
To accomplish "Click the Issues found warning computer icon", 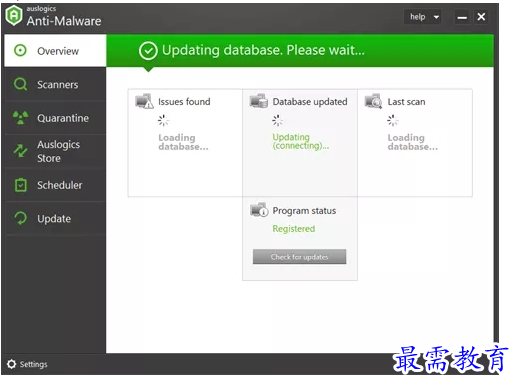I will pyautogui.click(x=144, y=101).
